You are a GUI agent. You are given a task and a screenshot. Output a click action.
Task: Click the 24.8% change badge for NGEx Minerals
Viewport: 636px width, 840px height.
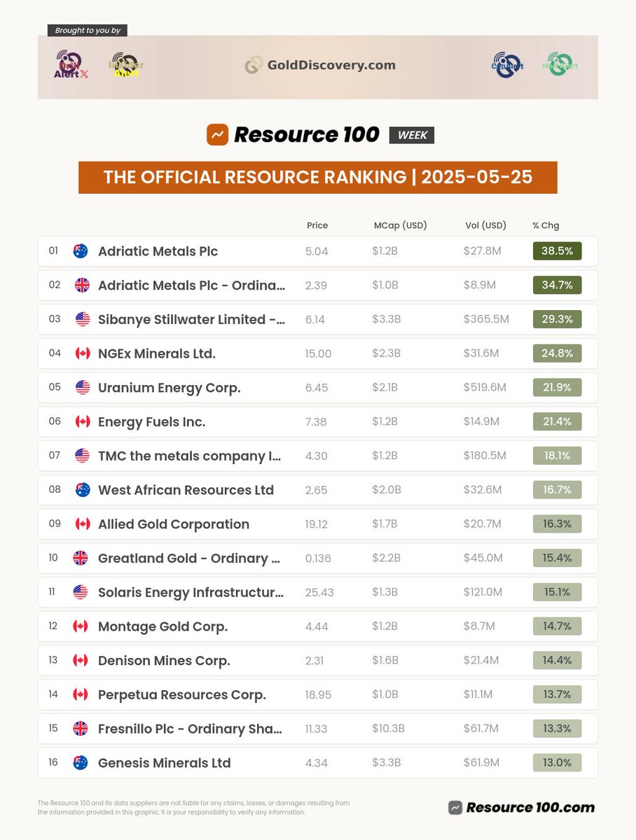[x=558, y=353]
